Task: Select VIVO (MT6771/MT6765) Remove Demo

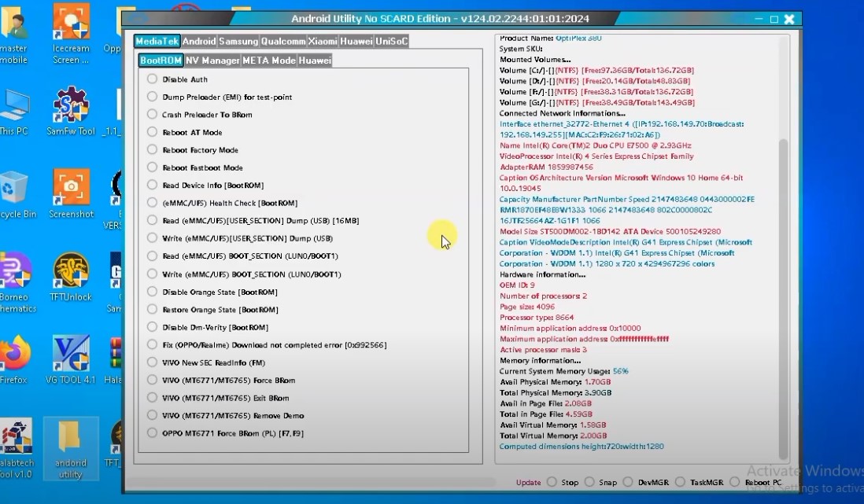Action: click(152, 415)
